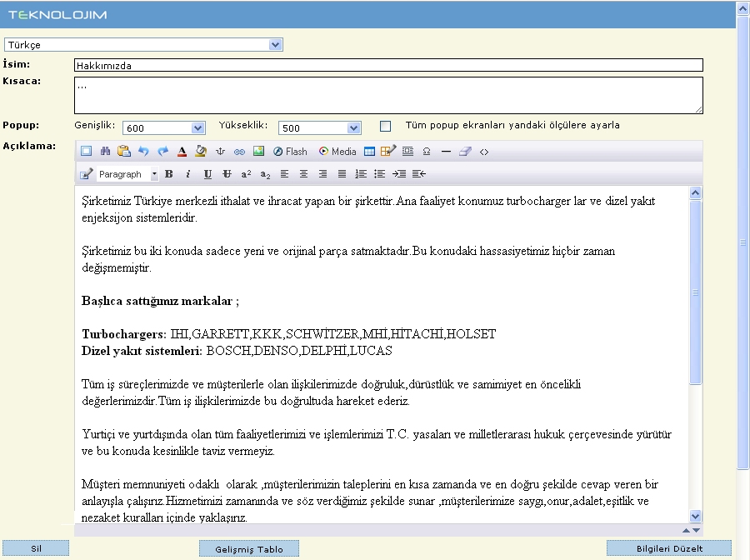Open the text color tool
This screenshot has width=750, height=560.
coord(182,152)
